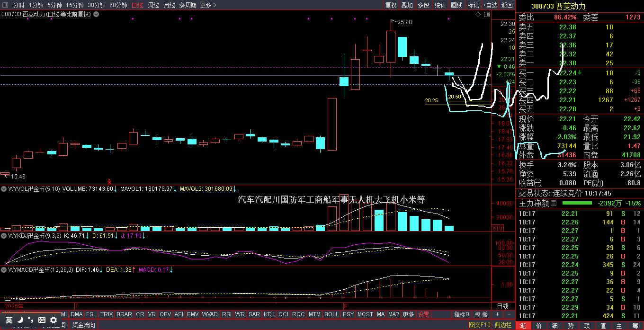The height and width of the screenshot is (330, 644).
Task: Click the IME soft keyboard icon
Action: [42, 320]
